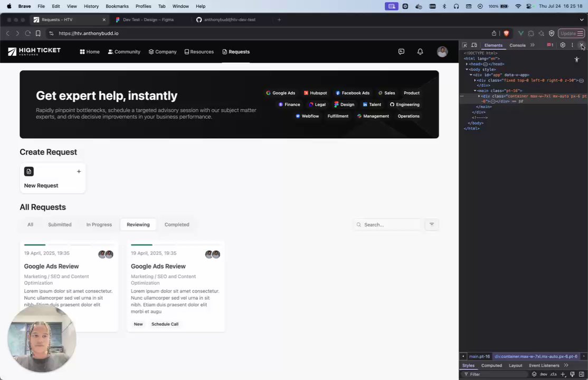Screen dimensions: 588x380
Task: Collapse the div id app node
Action: [471, 75]
